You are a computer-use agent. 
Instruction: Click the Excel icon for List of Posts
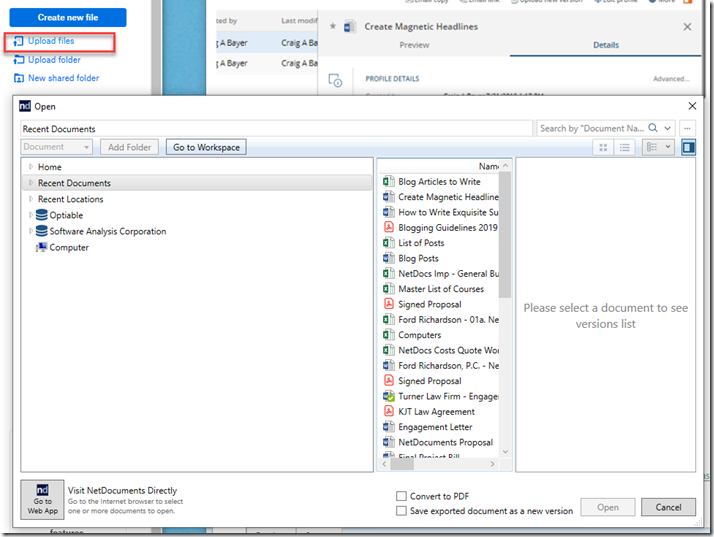[x=388, y=243]
